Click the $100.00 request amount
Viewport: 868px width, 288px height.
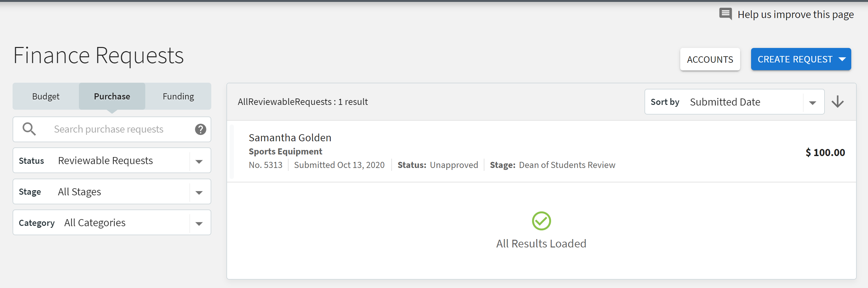click(825, 152)
